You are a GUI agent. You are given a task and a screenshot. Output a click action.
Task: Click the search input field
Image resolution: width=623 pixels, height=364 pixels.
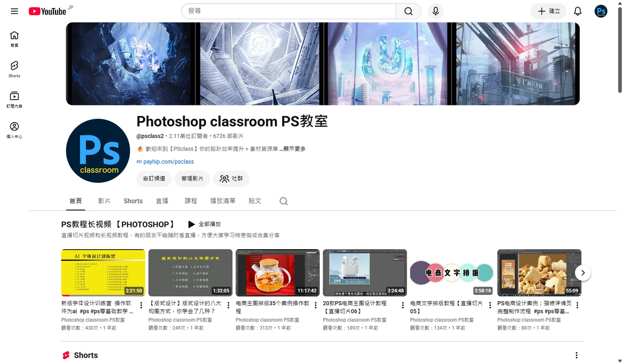(x=288, y=11)
